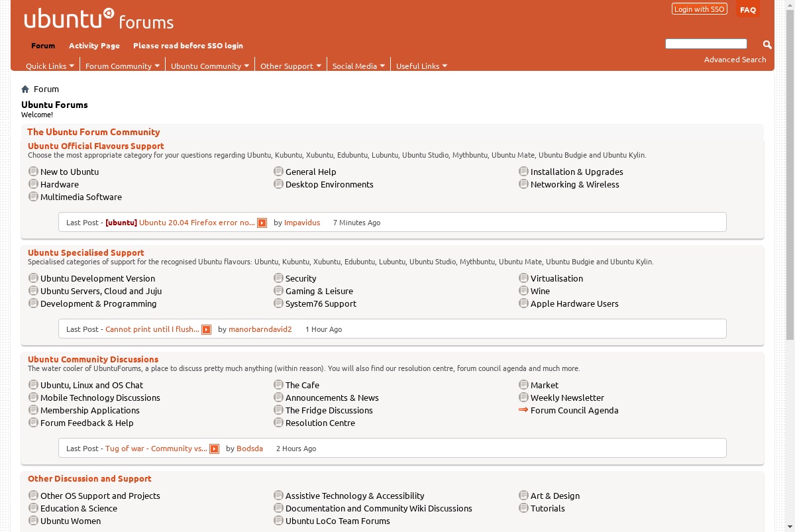The width and height of the screenshot is (795, 532).
Task: Click the Ubuntu forums logo
Action: click(x=99, y=20)
